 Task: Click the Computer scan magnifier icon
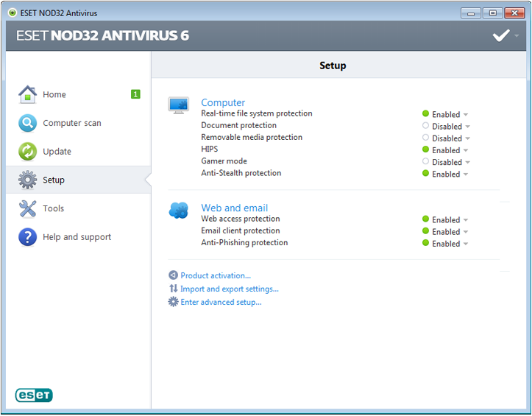pos(27,123)
